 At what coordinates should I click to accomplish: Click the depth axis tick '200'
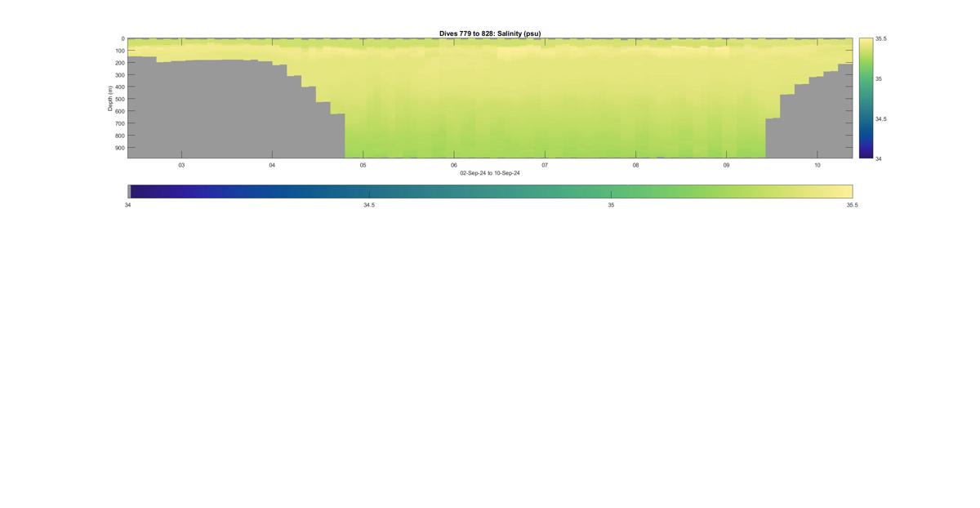[x=120, y=63]
